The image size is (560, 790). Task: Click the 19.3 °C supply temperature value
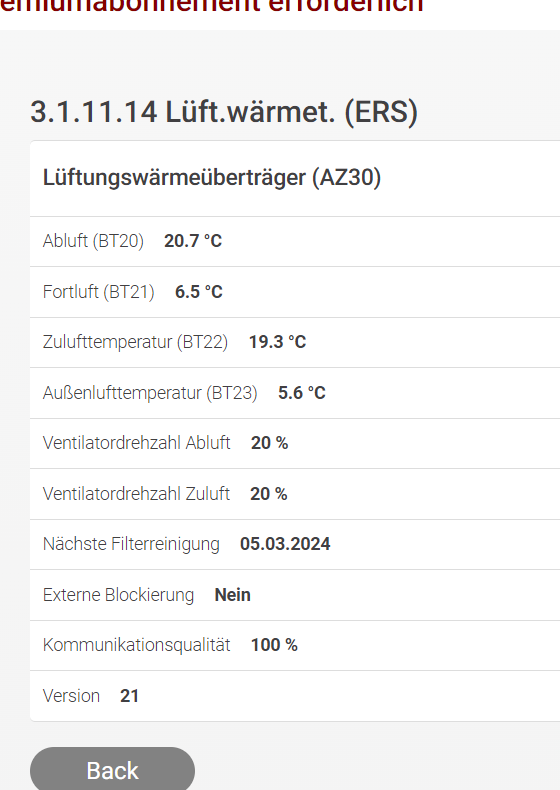(277, 342)
